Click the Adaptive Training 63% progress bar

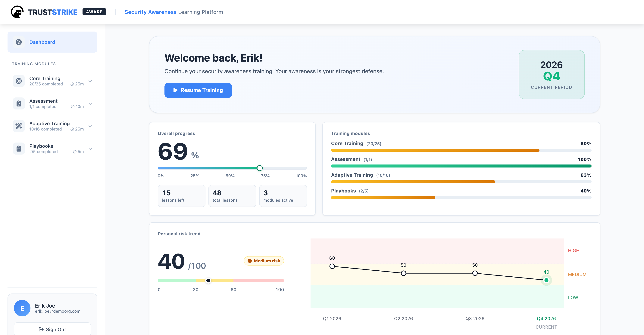pos(461,182)
